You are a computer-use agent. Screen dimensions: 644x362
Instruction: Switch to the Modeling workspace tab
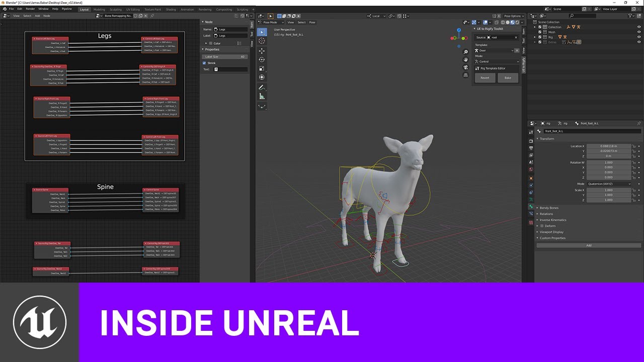(100, 9)
